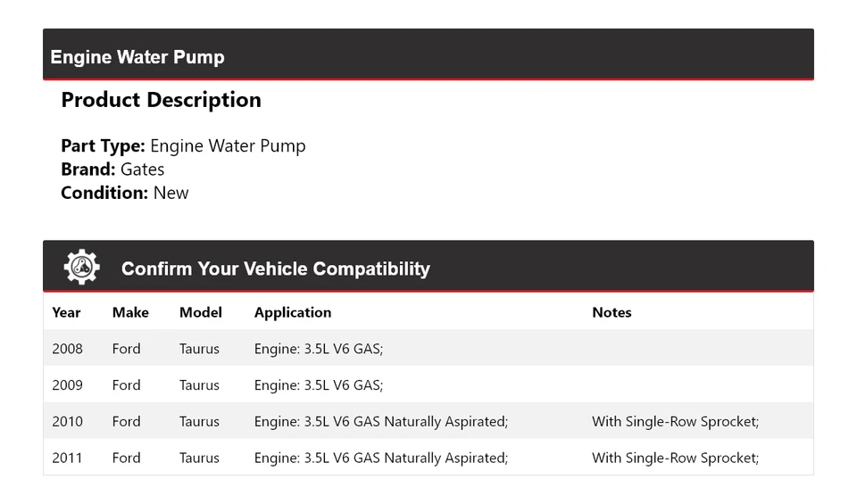Click the 2010 year cell
The image size is (857, 504).
[x=67, y=422]
